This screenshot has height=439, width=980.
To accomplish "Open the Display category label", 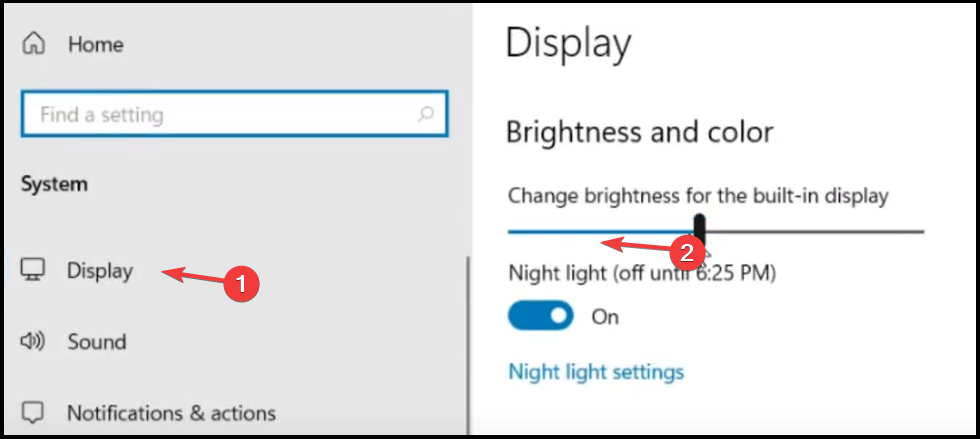I will point(100,271).
